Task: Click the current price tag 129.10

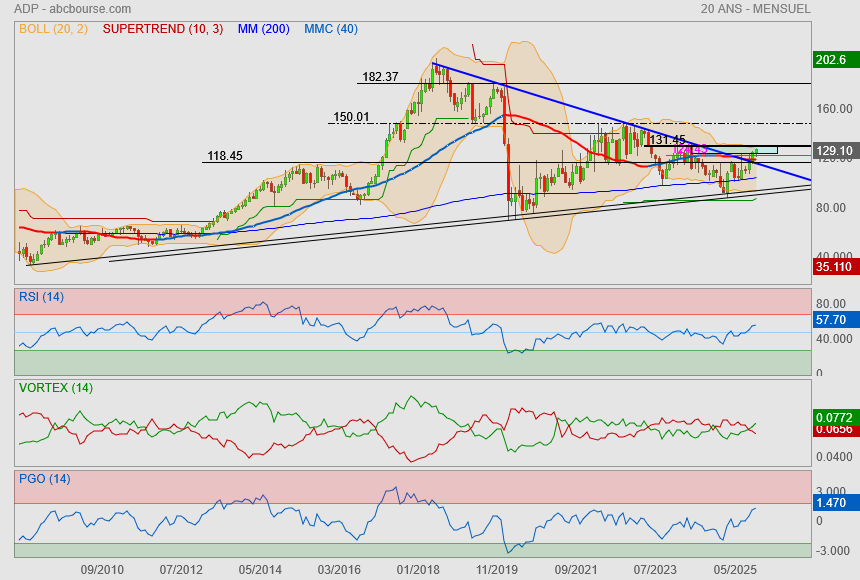Action: tap(833, 151)
